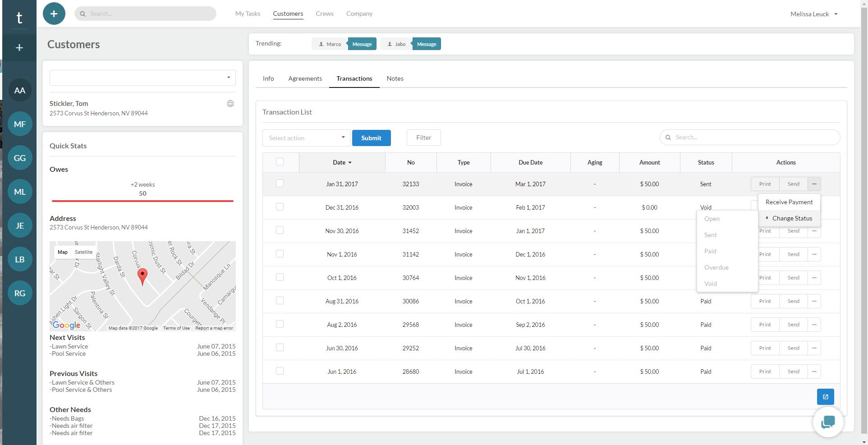Check the Jan 31, 2017 invoice row
This screenshot has height=445, width=868.
(x=280, y=183)
